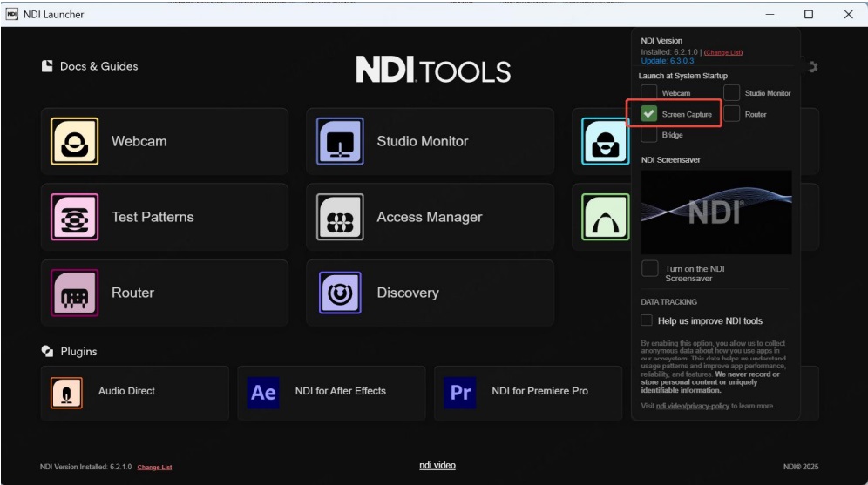Launch the Router tool icon
This screenshot has height=485, width=868.
coord(75,293)
